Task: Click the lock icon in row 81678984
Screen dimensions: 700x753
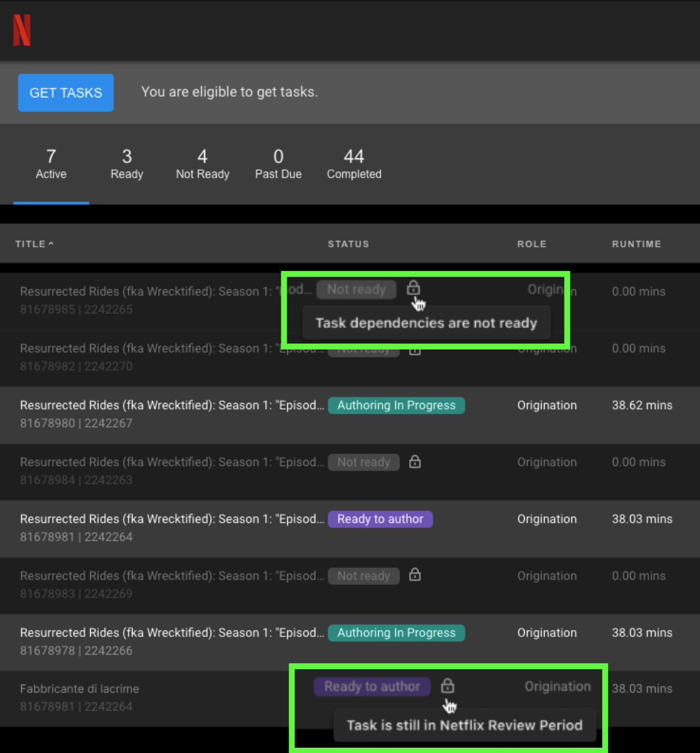Action: 415,462
